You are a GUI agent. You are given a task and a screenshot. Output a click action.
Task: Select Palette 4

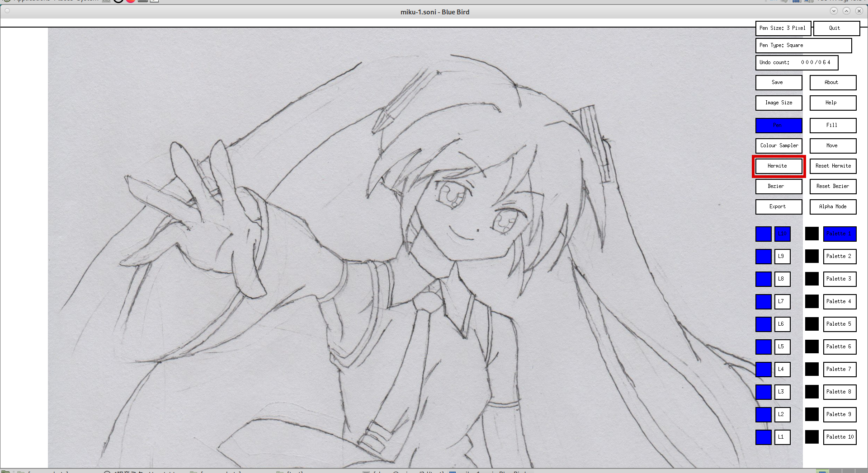[840, 301]
